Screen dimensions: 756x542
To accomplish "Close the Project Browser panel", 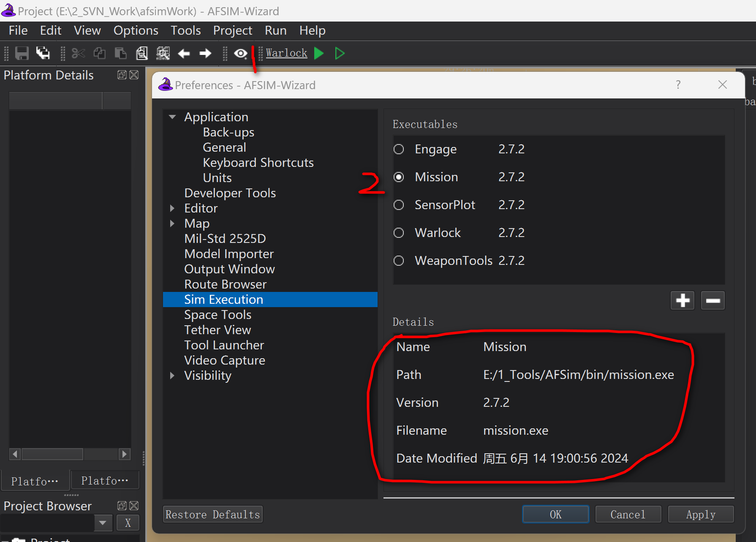I will coord(134,506).
